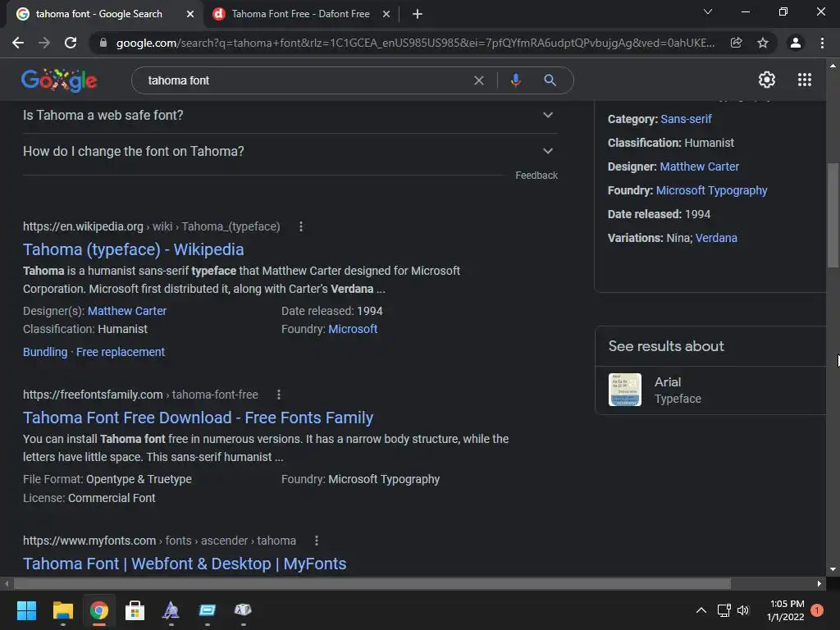
Task: Open a new browser tab
Action: click(418, 14)
